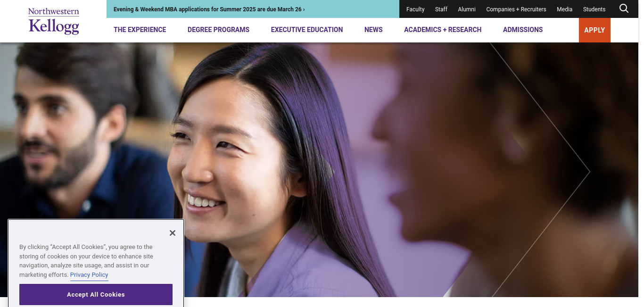Open the search magnifier icon
The width and height of the screenshot is (644, 307).
click(x=624, y=8)
